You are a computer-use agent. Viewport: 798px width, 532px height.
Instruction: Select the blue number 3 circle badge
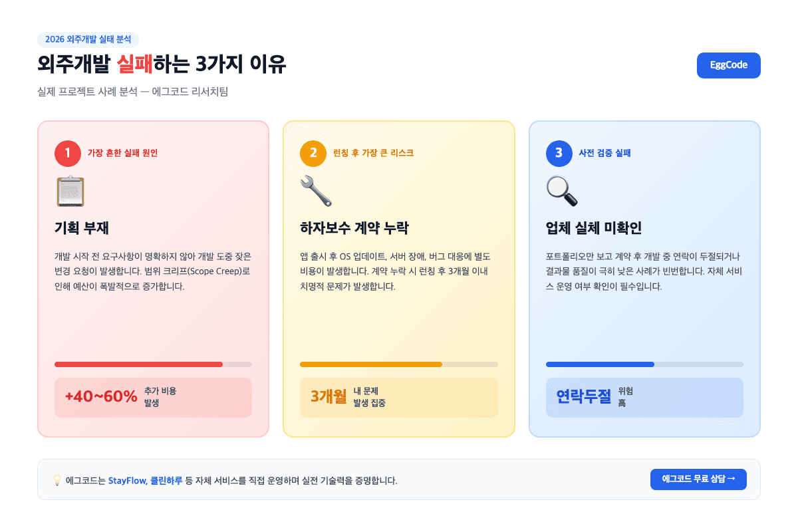tap(559, 153)
